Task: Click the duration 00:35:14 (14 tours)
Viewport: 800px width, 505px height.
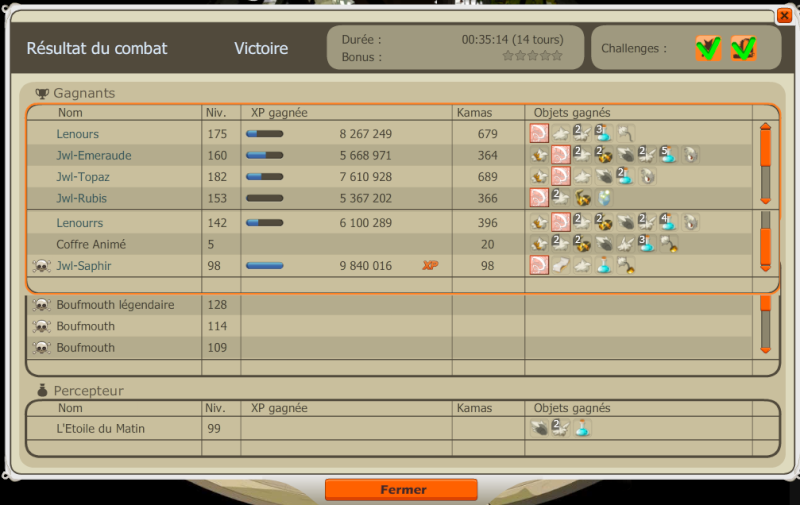Action: (x=513, y=40)
